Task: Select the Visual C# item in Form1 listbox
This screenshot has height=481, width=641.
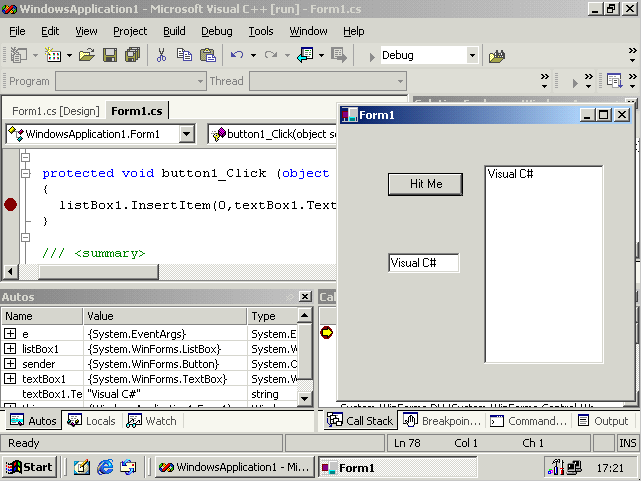Action: coord(543,174)
